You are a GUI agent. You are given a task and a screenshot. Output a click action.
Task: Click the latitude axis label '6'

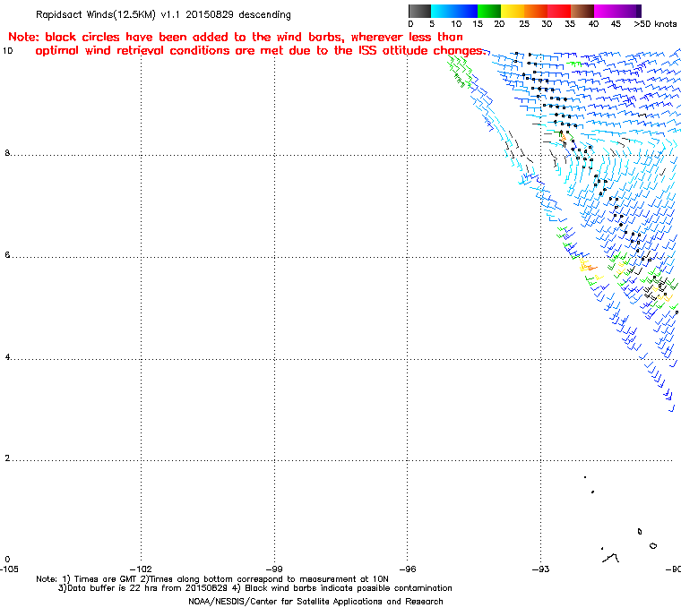tap(7, 255)
